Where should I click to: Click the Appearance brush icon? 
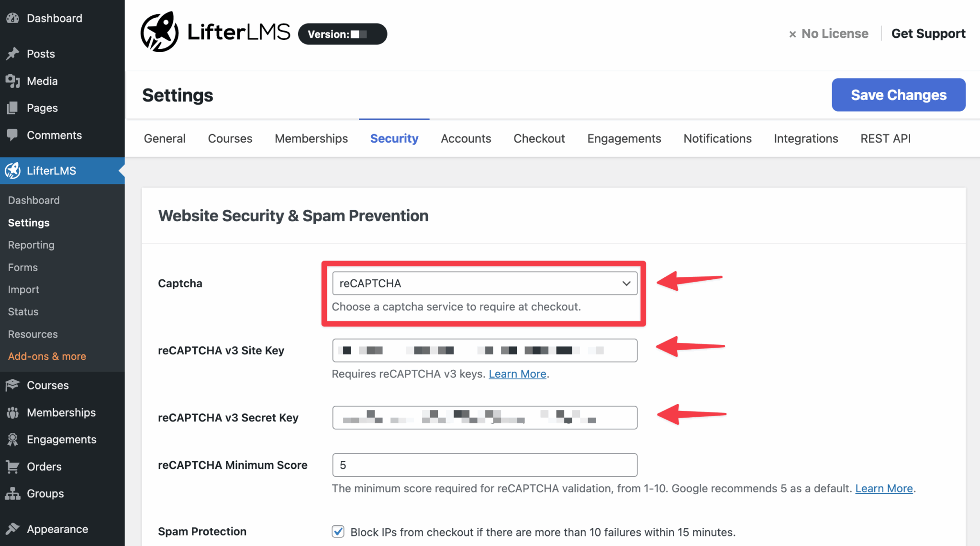click(12, 529)
